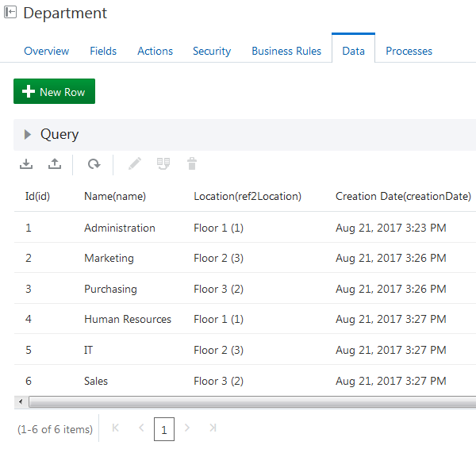
Task: Click the page number 1 field
Action: (x=163, y=429)
